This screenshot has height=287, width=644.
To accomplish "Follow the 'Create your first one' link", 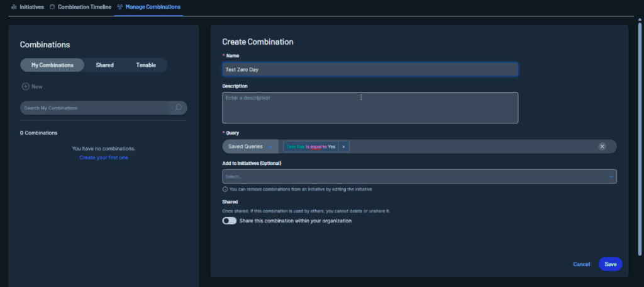I will (x=104, y=157).
